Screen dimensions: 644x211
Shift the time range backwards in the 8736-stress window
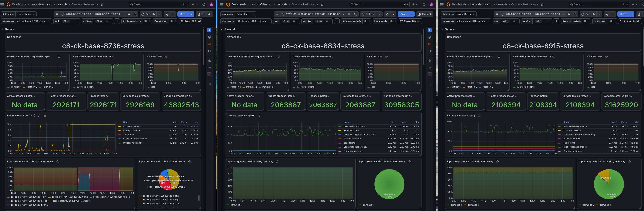click(57, 14)
